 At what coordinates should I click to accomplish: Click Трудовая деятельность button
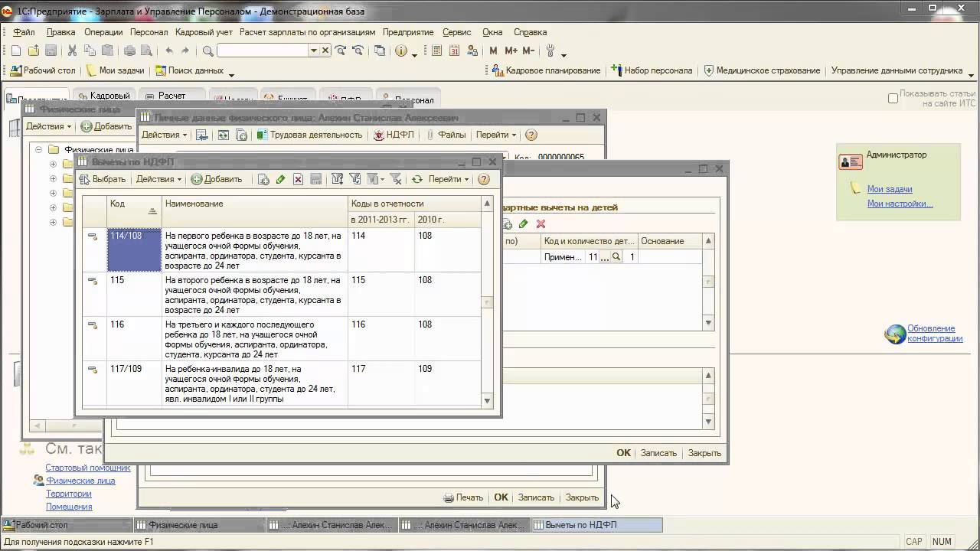click(309, 135)
